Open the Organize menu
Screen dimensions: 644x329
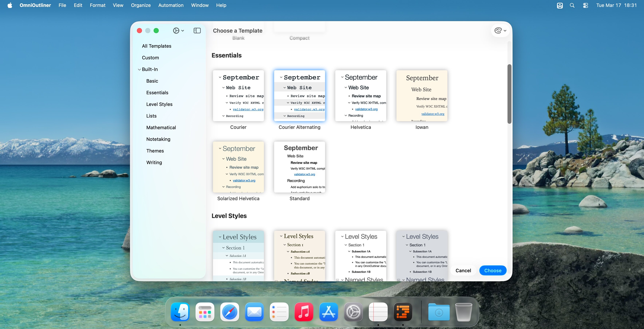click(141, 5)
